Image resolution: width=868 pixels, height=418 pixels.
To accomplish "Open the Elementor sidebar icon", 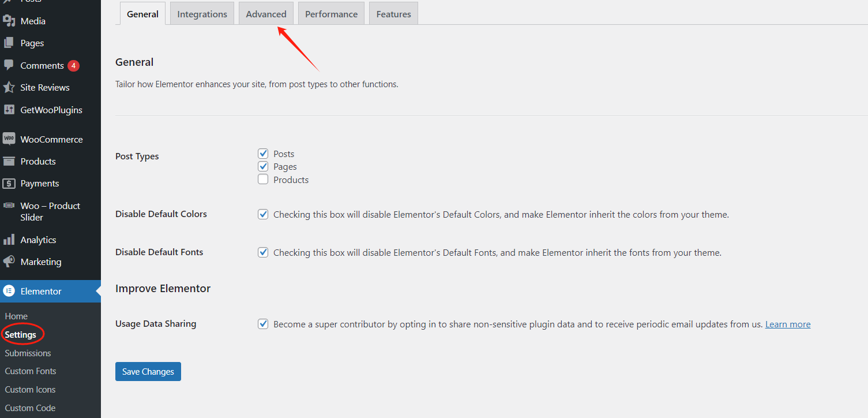I will (x=10, y=291).
